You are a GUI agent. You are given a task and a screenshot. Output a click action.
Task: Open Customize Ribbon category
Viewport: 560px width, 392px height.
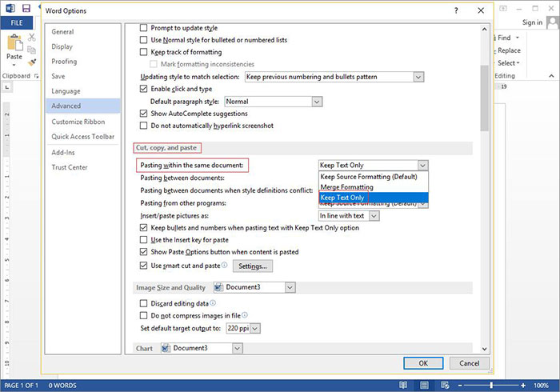[83, 122]
